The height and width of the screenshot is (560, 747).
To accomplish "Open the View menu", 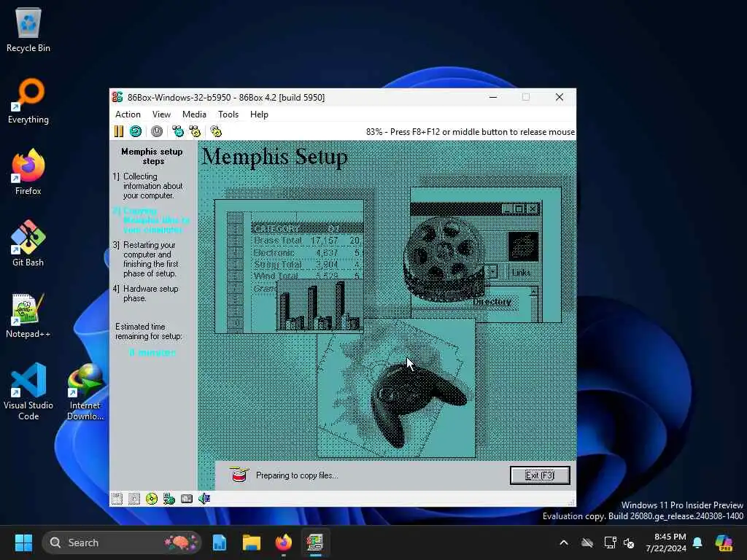I will 161,114.
